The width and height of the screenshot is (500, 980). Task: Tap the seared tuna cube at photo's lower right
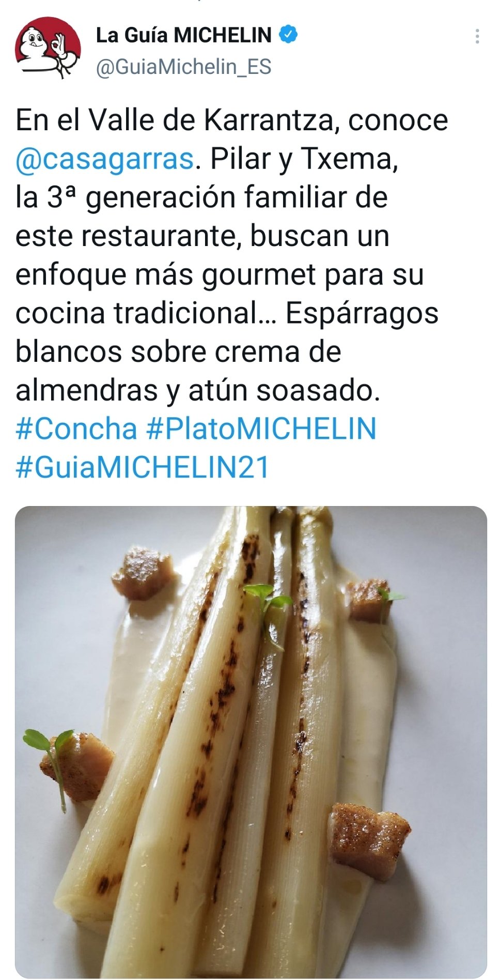coord(368,834)
